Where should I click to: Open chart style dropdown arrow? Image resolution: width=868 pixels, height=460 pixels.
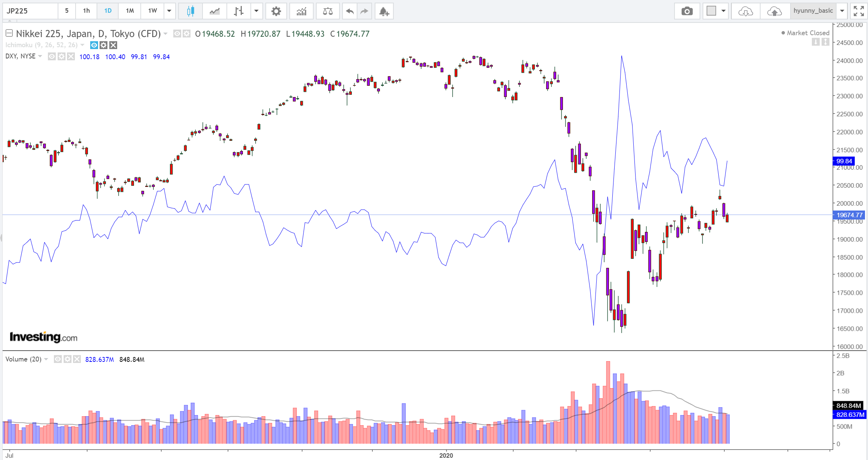point(256,11)
